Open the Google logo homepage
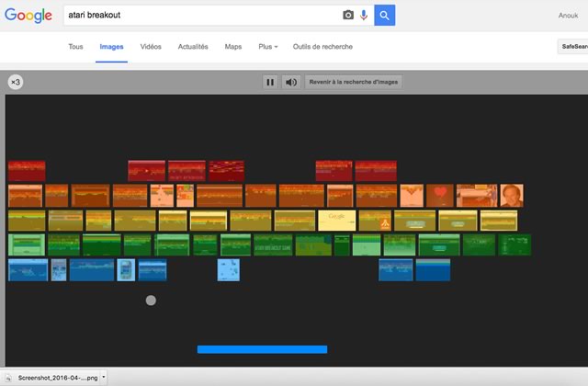Image resolution: width=588 pixels, height=386 pixels. pos(28,16)
